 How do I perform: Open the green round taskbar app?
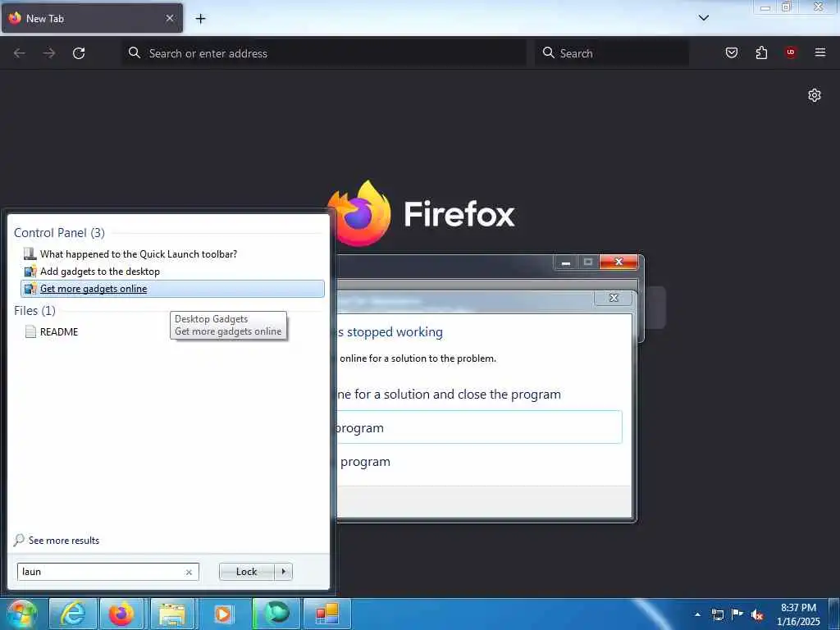tap(277, 614)
